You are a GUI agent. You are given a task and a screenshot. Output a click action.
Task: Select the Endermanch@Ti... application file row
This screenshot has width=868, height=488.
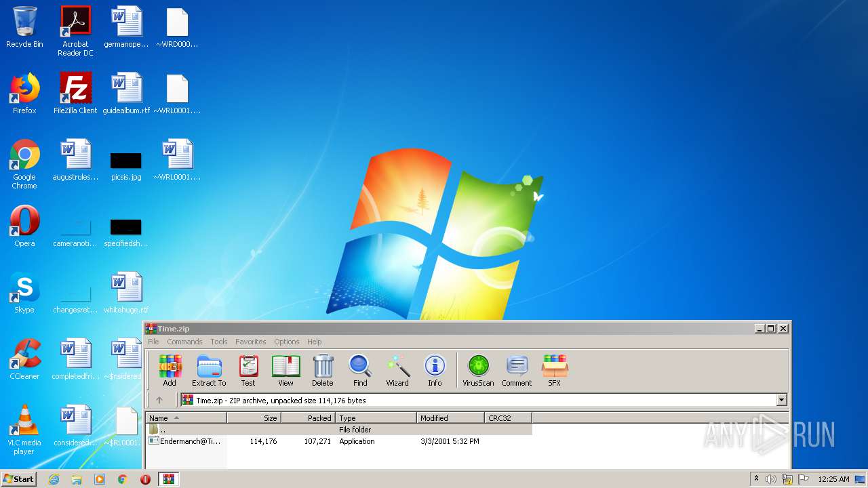click(x=339, y=441)
